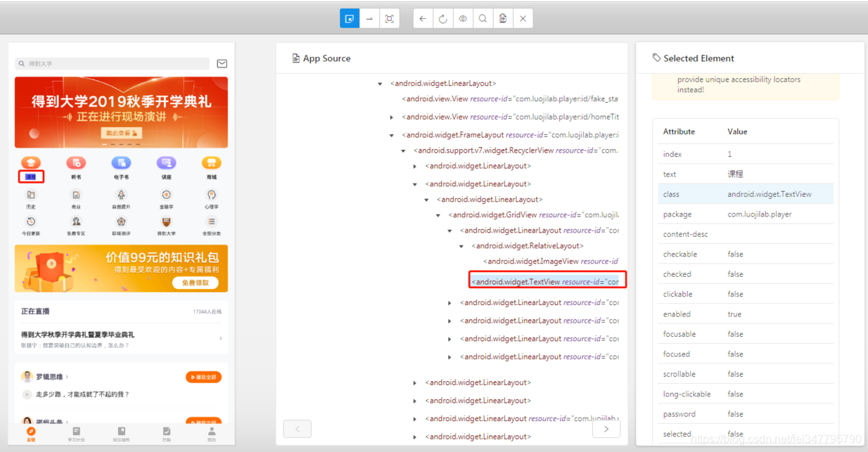Select the android.view.View fake_sta tree row

510,99
